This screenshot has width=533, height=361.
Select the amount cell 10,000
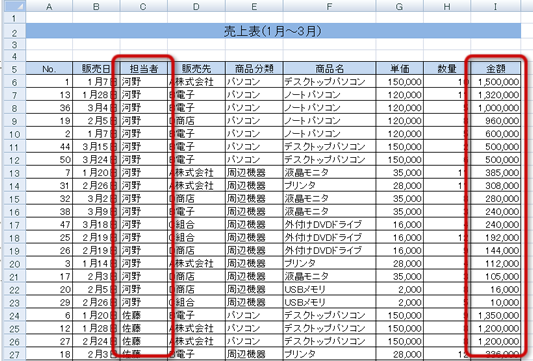(x=496, y=302)
